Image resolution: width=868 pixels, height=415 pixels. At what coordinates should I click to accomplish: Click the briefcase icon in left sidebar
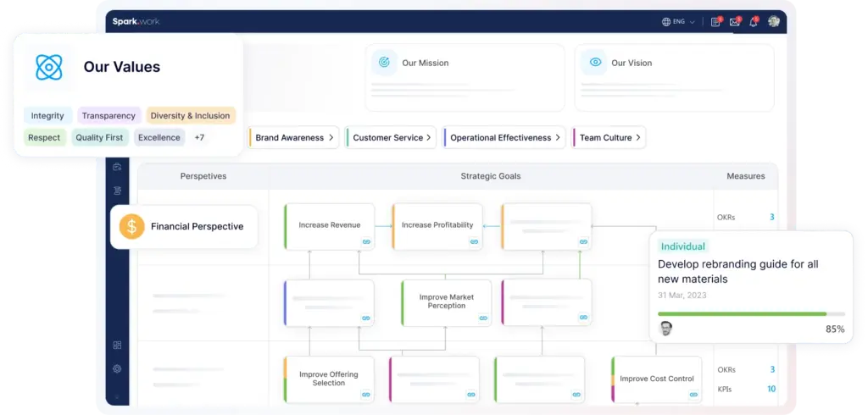(x=117, y=169)
